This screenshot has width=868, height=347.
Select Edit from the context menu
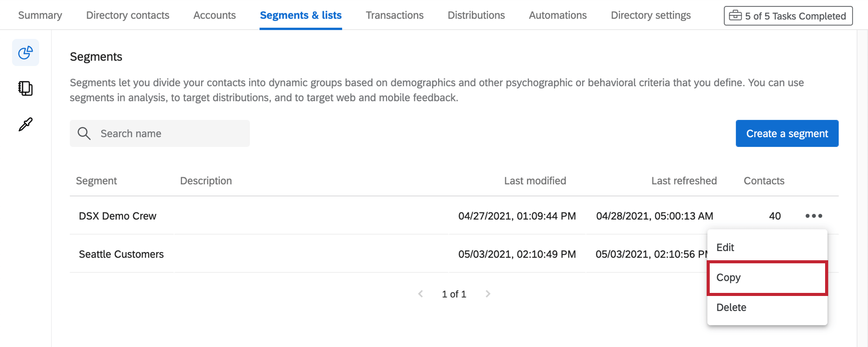point(725,247)
